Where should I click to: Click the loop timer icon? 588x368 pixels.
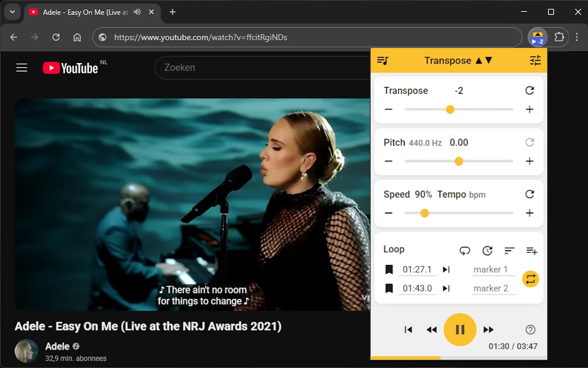(487, 251)
